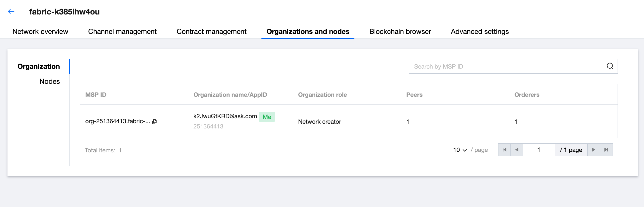
Task: Copy the MSP ID org-251364413.fabric
Action: click(155, 121)
